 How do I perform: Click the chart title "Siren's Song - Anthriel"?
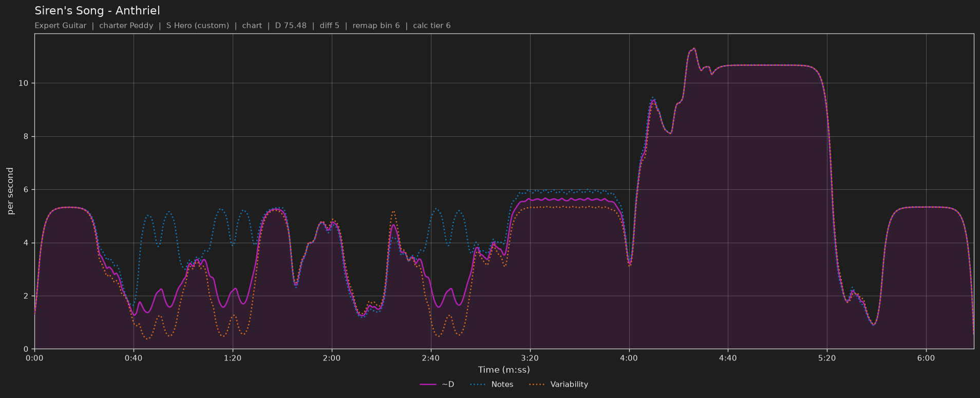click(x=97, y=11)
